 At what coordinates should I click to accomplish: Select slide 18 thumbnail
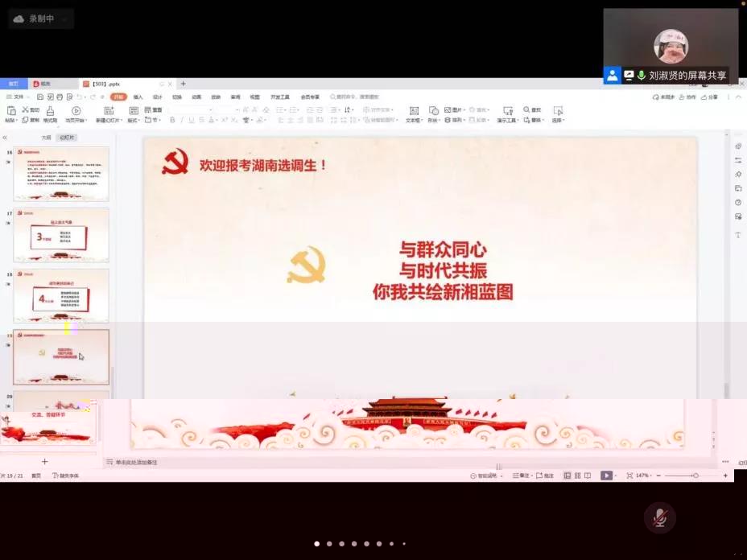click(x=61, y=296)
